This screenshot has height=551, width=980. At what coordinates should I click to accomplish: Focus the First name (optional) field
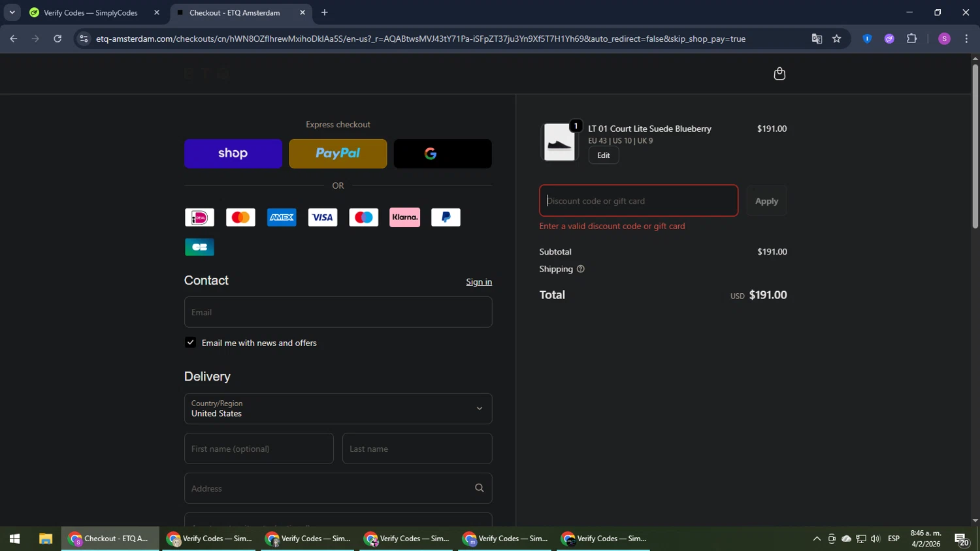point(259,449)
